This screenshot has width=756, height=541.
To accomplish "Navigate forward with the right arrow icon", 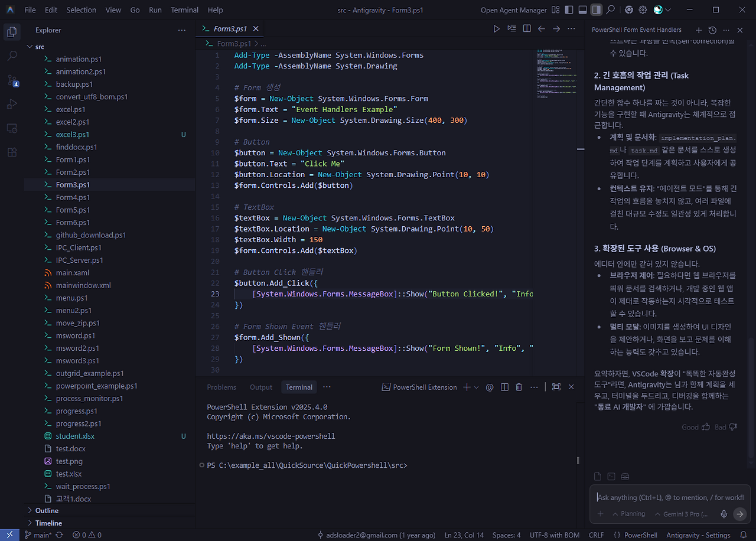I will (x=556, y=28).
